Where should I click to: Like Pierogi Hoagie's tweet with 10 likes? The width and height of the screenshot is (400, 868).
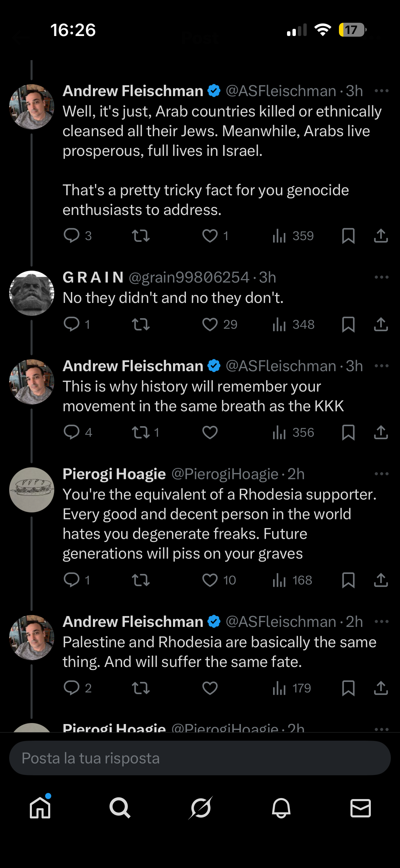(210, 580)
